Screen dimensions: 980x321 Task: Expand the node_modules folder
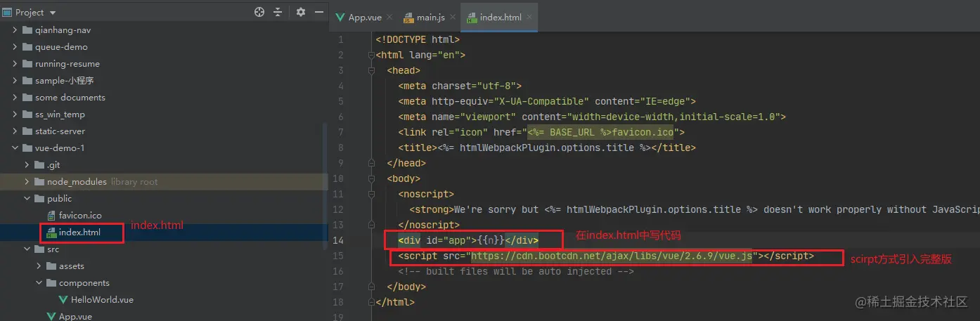tap(27, 182)
